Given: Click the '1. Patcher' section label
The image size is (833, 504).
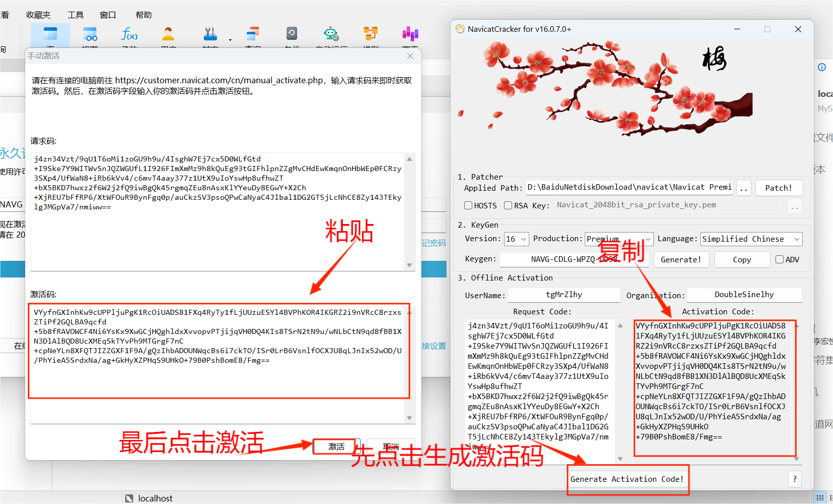Looking at the screenshot, I should click(480, 177).
